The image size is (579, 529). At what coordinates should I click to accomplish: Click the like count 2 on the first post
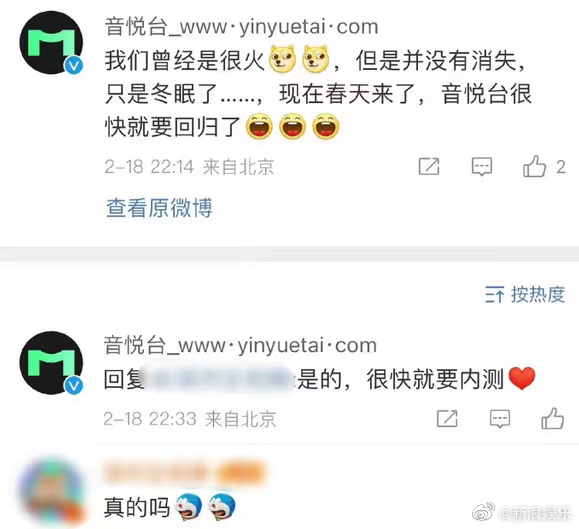[561, 167]
